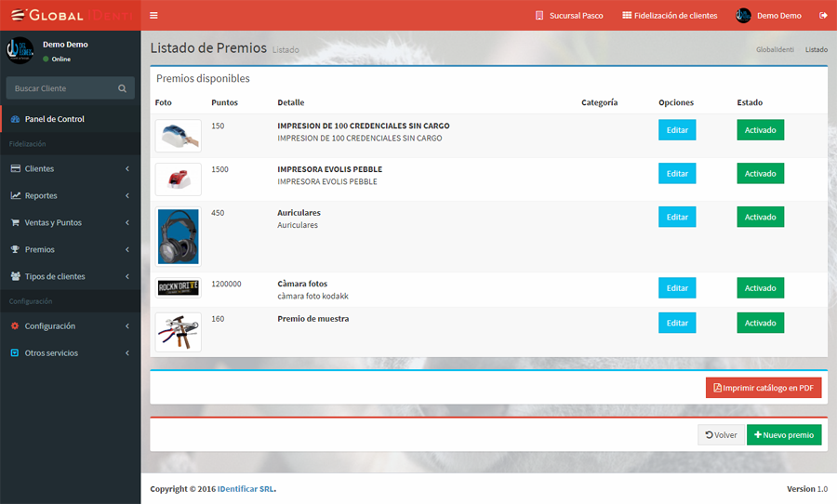837x504 pixels.
Task: Click the Configuración gear icon in sidebar
Action: (15, 326)
